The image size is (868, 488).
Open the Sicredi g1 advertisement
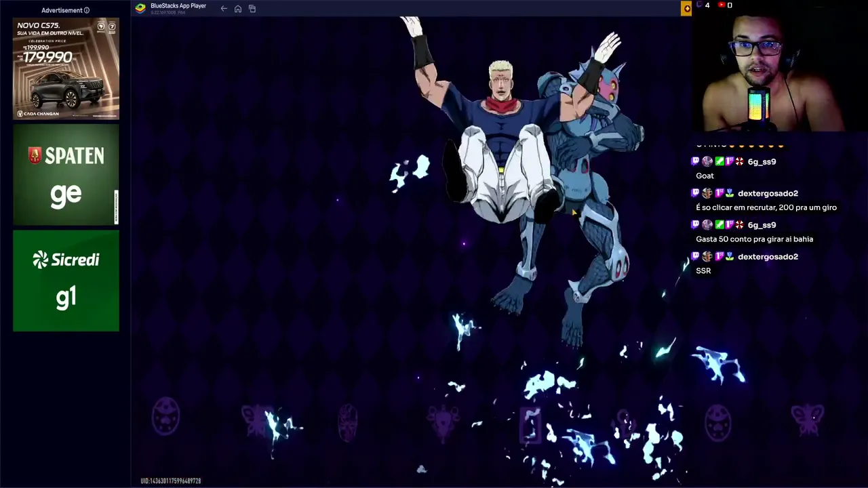point(66,281)
